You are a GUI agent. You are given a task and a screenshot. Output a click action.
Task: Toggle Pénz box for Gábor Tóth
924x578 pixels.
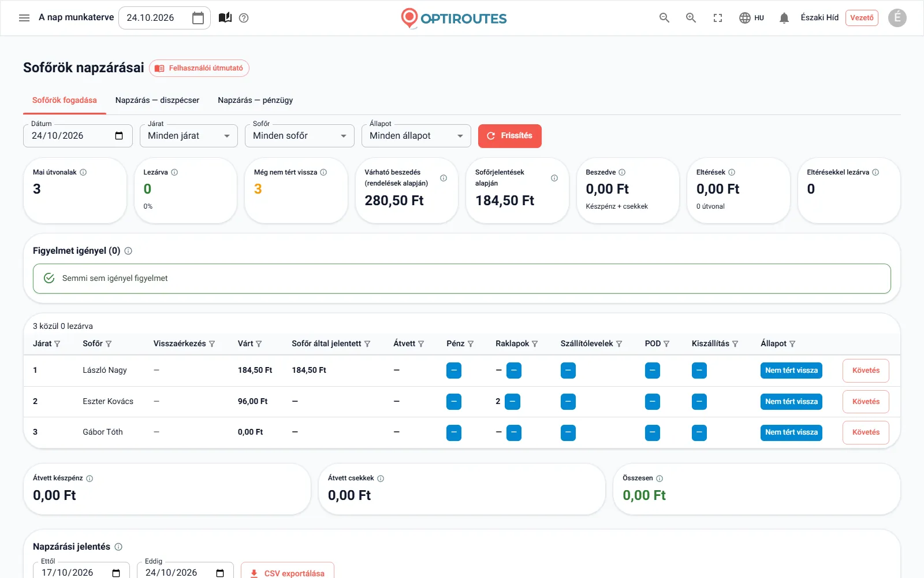[x=454, y=432]
